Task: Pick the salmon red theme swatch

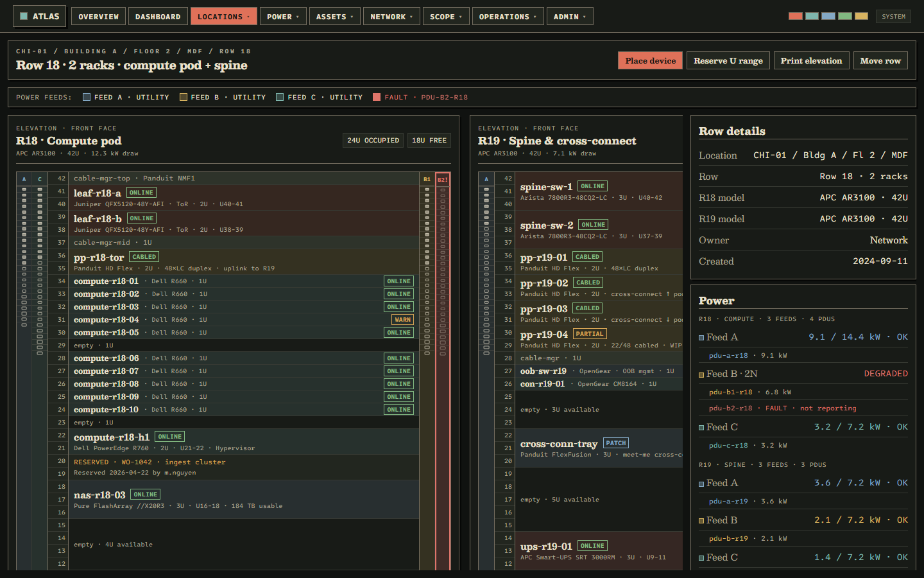Action: [x=796, y=16]
